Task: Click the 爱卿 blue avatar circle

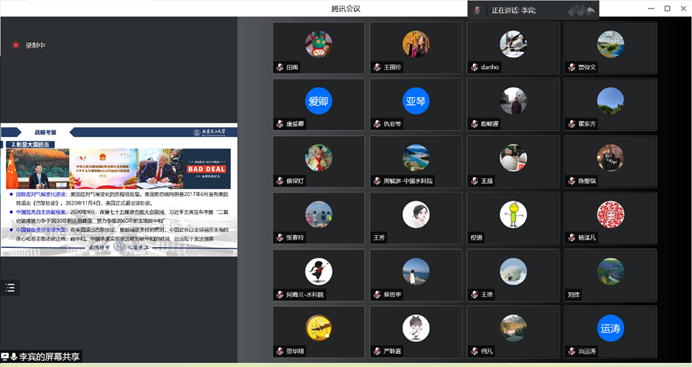Action: point(319,101)
